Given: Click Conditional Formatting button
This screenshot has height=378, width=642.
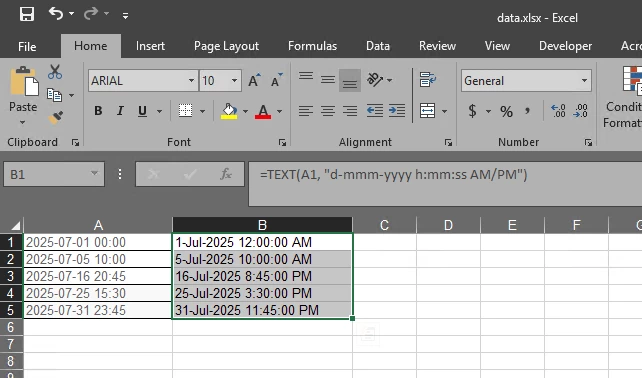Looking at the screenshot, I should coord(623,97).
